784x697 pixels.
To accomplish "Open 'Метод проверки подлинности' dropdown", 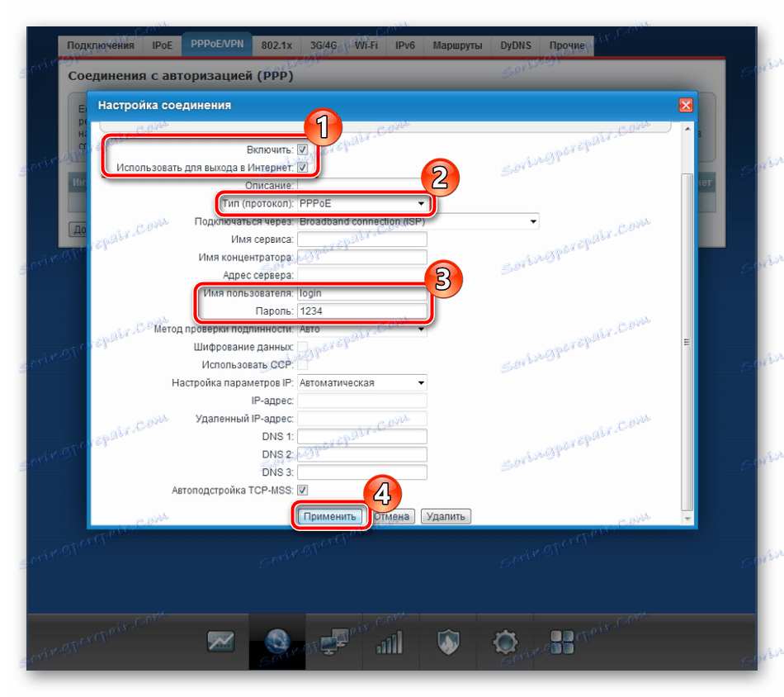I will [362, 330].
